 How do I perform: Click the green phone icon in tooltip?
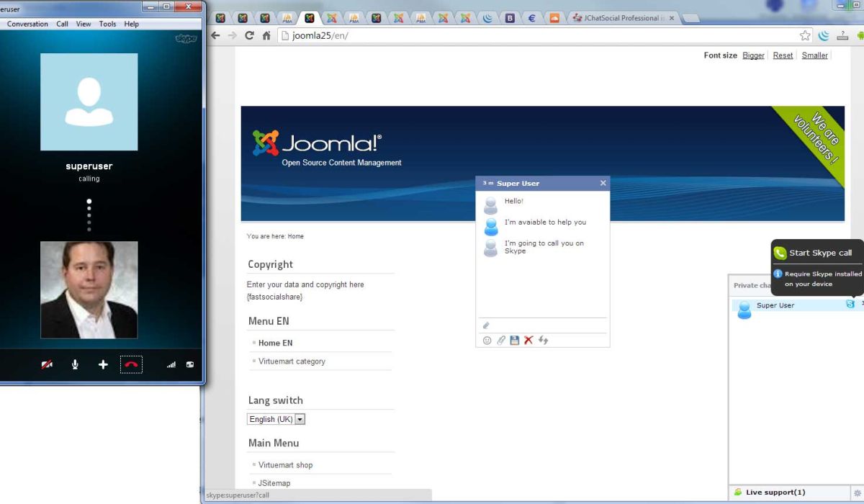point(780,253)
